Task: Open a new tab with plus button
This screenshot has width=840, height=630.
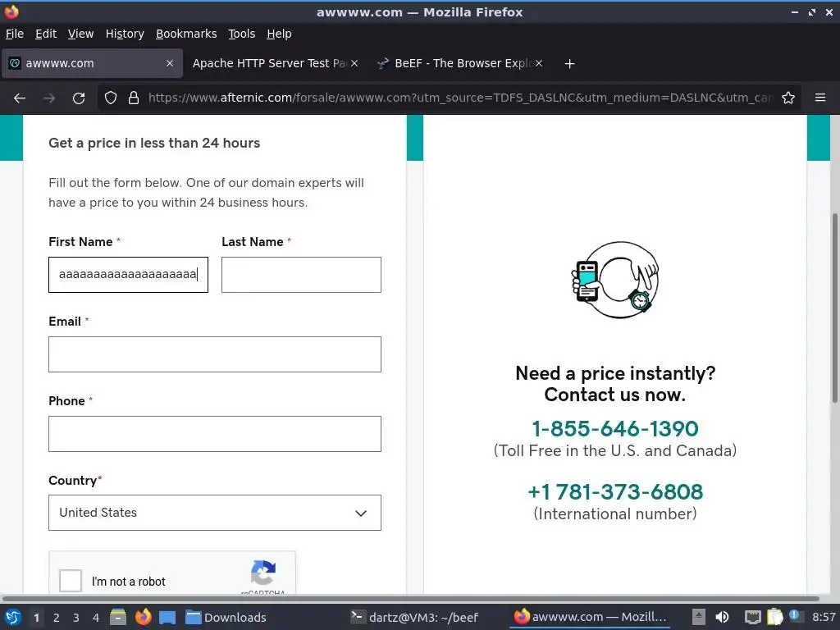Action: (569, 64)
